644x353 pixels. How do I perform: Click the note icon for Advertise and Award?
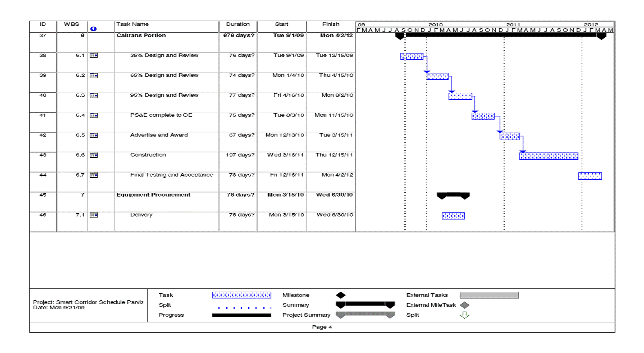coord(94,135)
